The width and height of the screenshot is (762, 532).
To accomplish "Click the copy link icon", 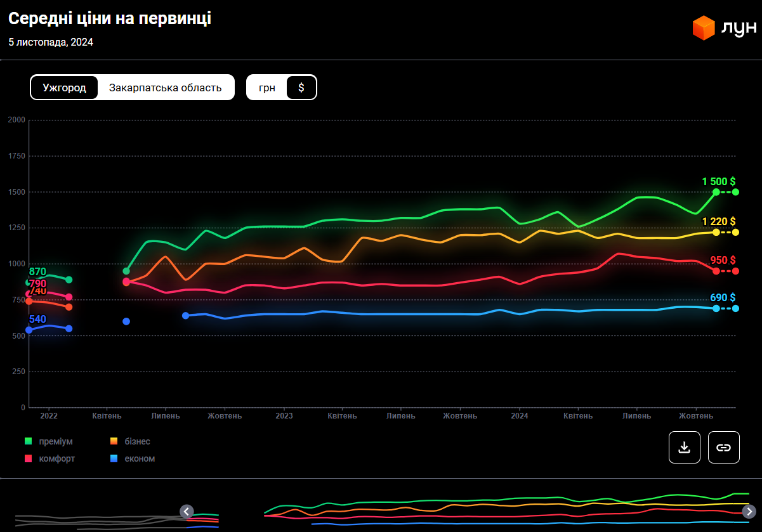I will [x=723, y=447].
